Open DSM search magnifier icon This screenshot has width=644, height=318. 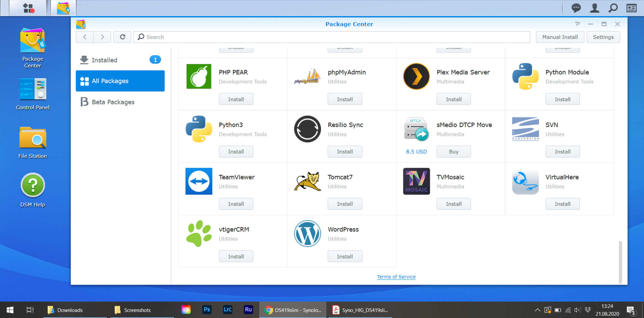613,8
